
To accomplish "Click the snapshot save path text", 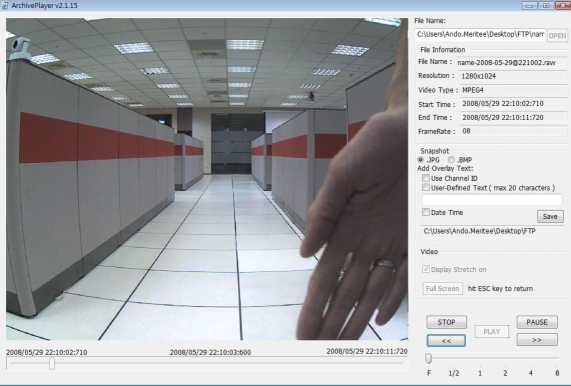I will (x=480, y=231).
